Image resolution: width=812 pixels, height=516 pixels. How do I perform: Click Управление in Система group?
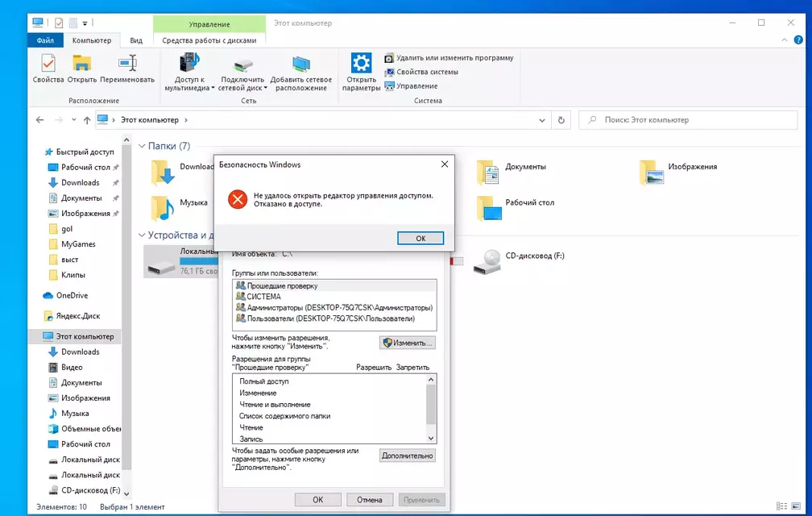pos(411,86)
